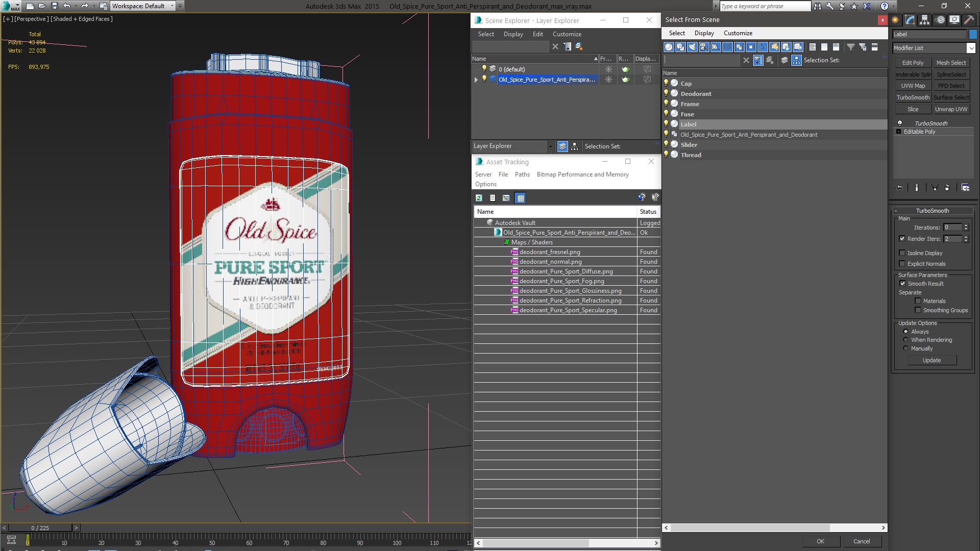Open Bitmap Performance and Memory menu
Image resolution: width=980 pixels, height=551 pixels.
pyautogui.click(x=582, y=174)
